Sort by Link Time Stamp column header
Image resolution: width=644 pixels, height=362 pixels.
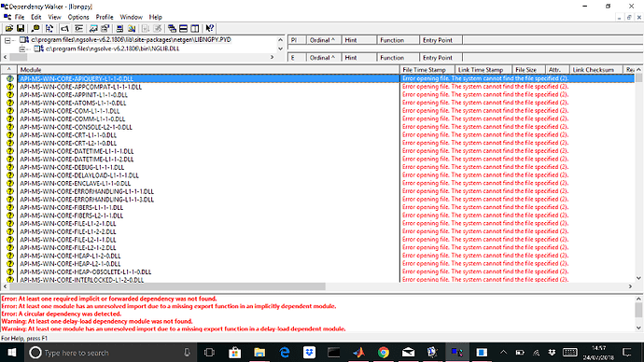click(483, 70)
